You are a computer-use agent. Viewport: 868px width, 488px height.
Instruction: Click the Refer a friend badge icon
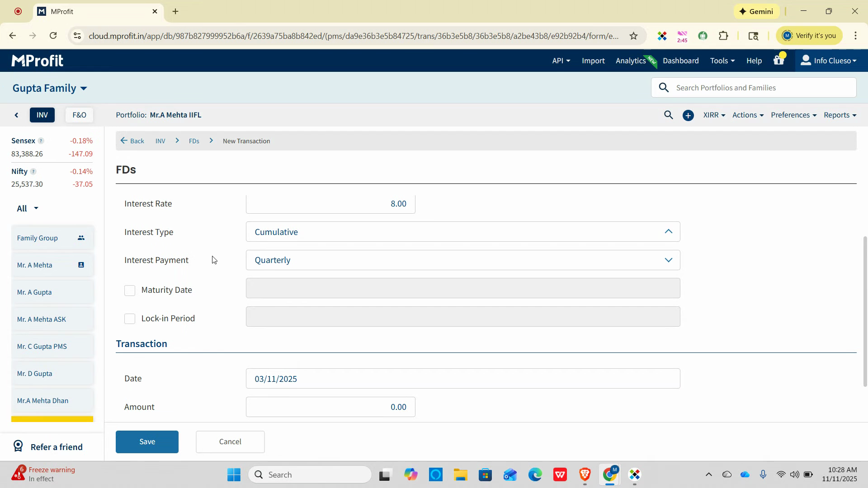click(x=18, y=446)
